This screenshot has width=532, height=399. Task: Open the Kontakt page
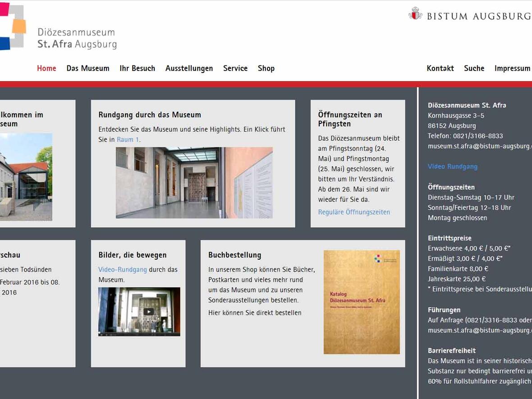pyautogui.click(x=440, y=68)
